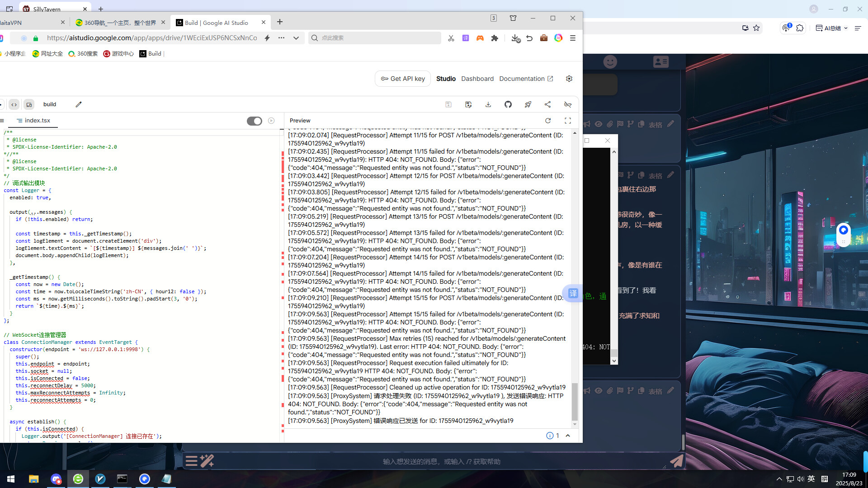Open Preview in fullscreen
The width and height of the screenshot is (868, 488).
[x=568, y=121]
